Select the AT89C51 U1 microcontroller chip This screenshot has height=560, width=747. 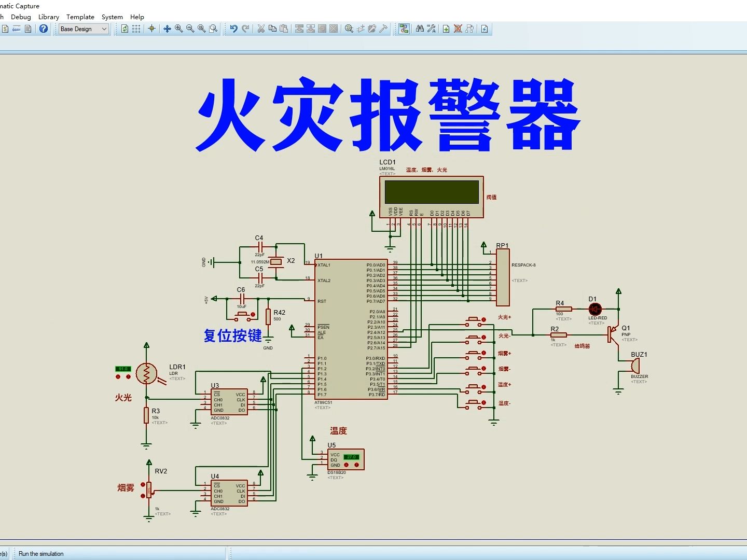coord(351,329)
